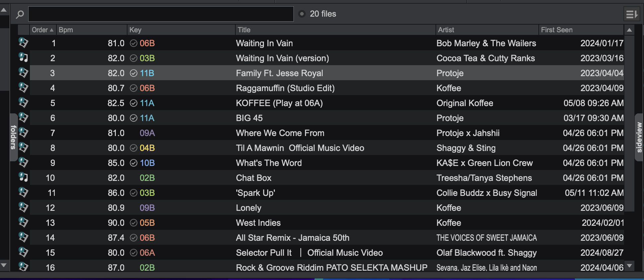Click artist KA$E x Green Lion Crew
Viewport: 644px width, 280px height.
pyautogui.click(x=485, y=163)
